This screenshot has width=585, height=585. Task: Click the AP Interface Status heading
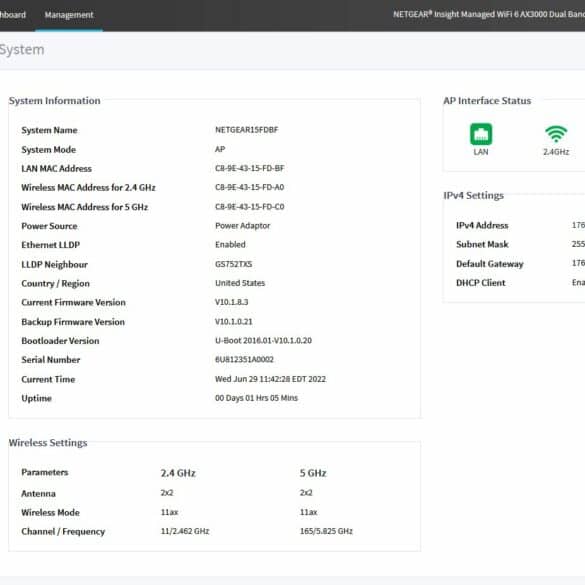tap(487, 101)
